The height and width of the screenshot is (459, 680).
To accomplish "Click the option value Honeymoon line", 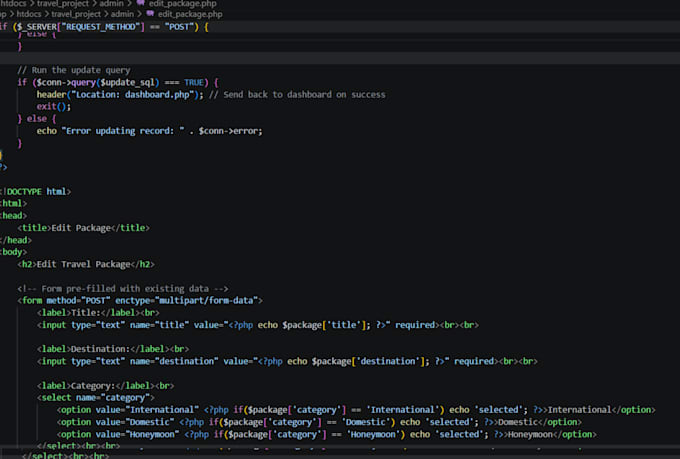I will coord(326,434).
